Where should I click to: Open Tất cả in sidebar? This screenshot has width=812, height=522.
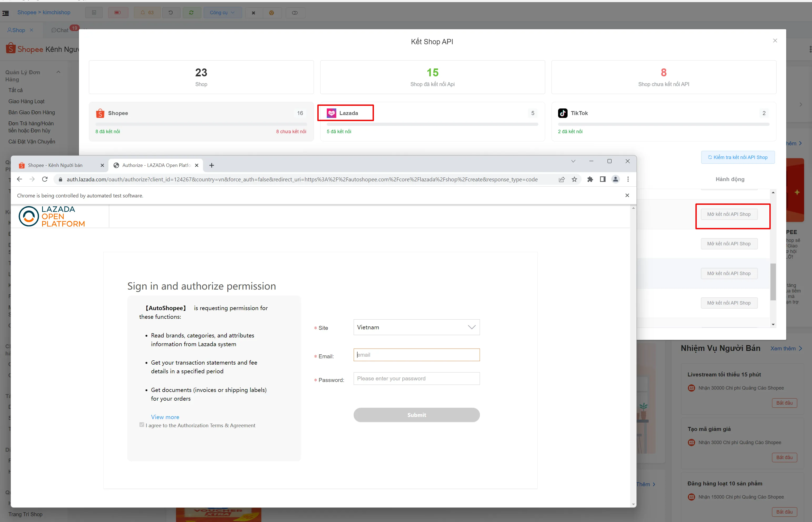point(16,90)
